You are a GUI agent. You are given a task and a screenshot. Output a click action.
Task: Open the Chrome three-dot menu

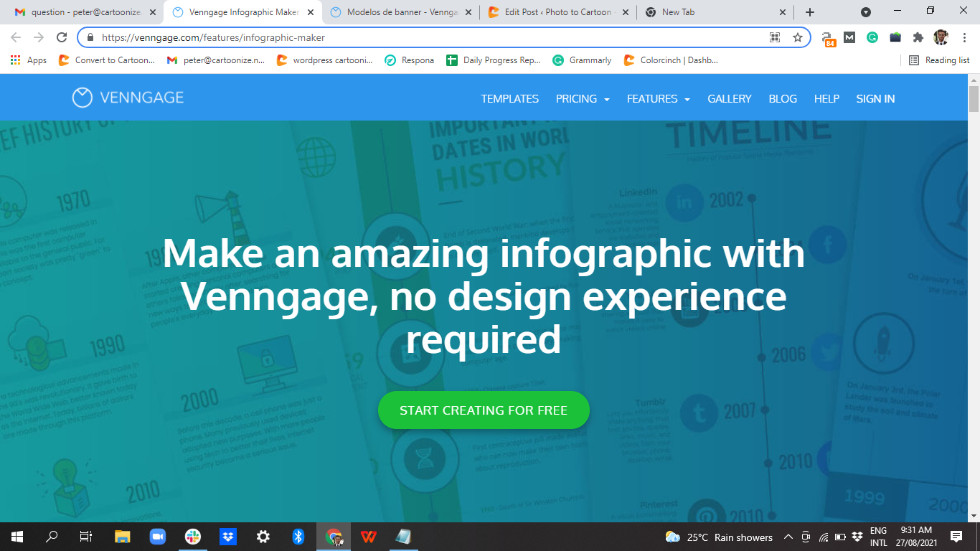coord(963,37)
